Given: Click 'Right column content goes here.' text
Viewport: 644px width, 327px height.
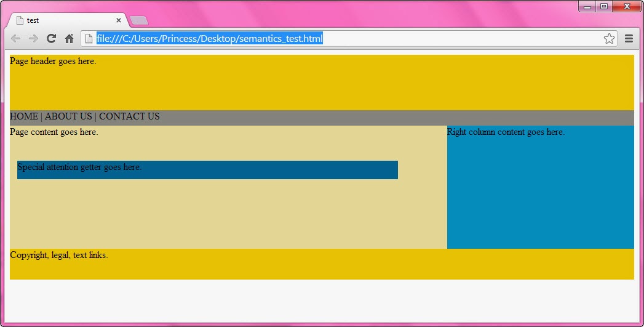Looking at the screenshot, I should 506,132.
